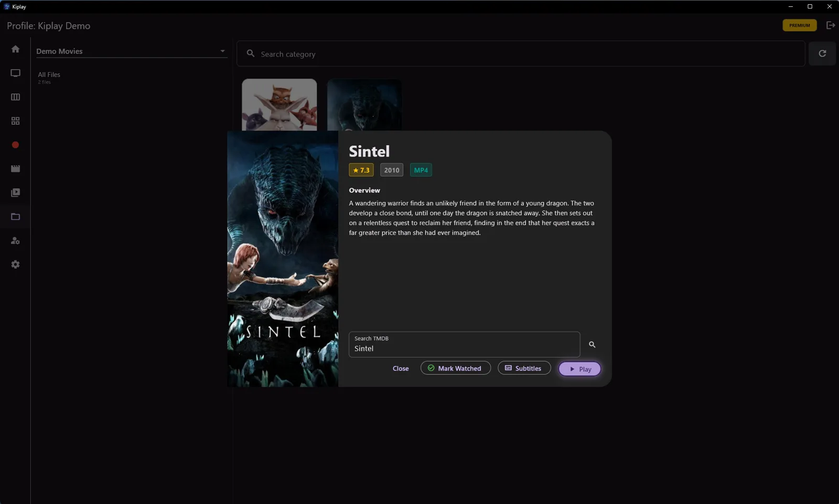Open the local files folder icon

point(15,217)
